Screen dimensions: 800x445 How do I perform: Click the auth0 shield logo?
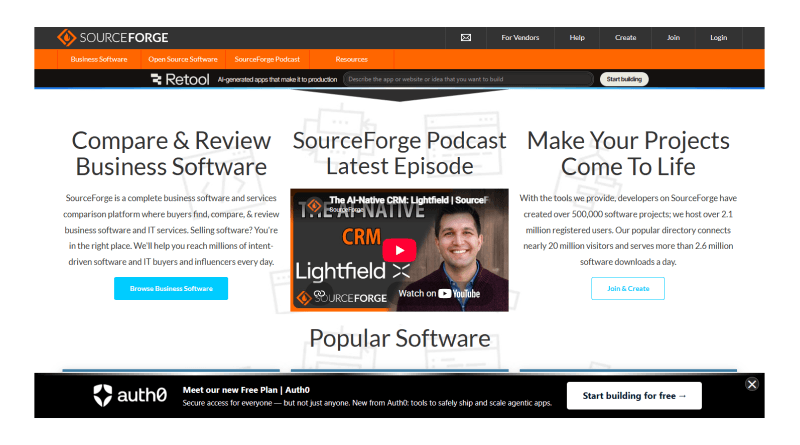[103, 395]
